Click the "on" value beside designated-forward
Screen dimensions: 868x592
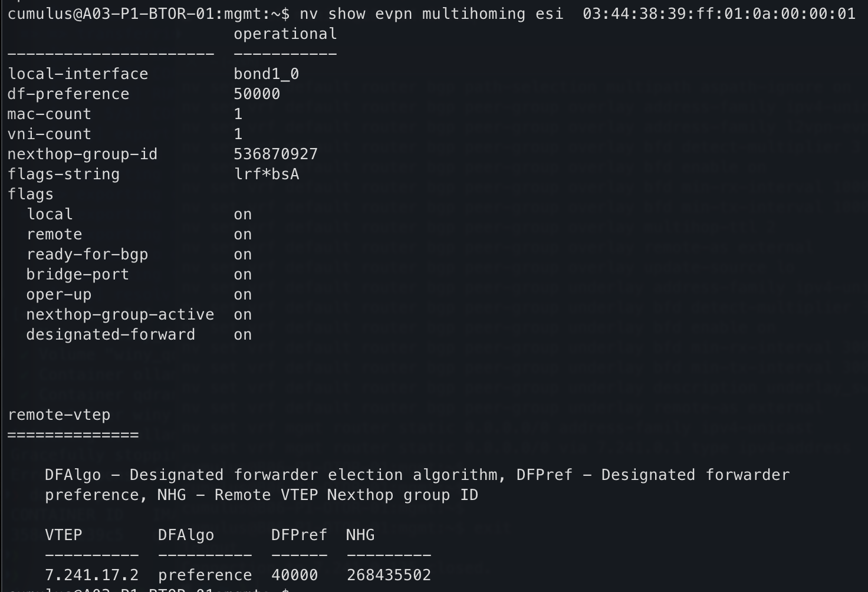tap(242, 334)
